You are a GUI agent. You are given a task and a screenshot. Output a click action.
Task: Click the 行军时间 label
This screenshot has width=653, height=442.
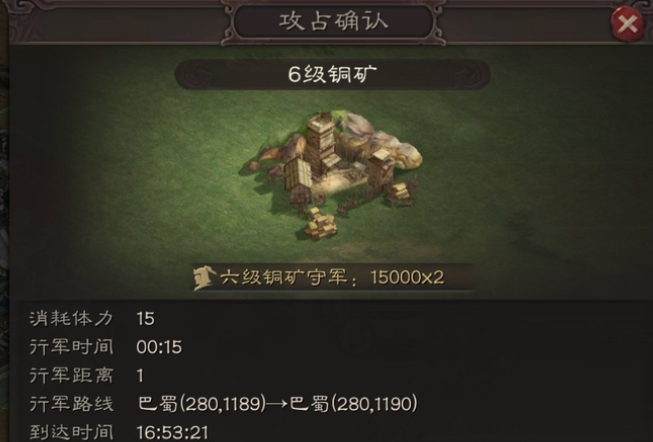pyautogui.click(x=71, y=347)
